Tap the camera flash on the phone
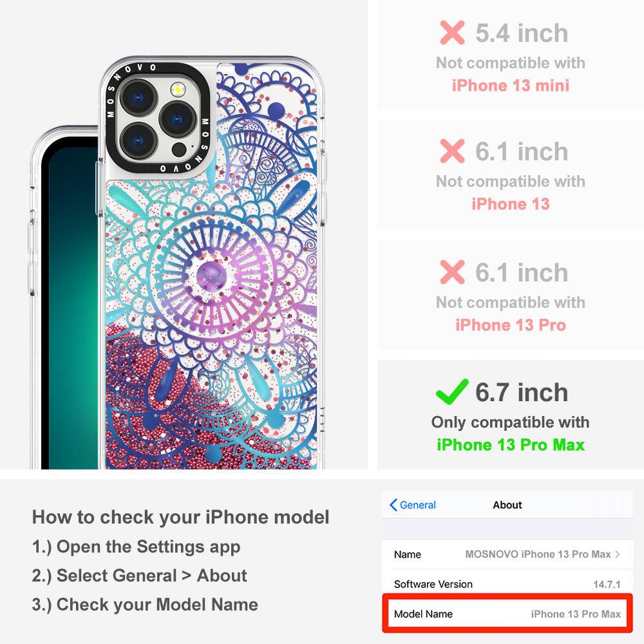The width and height of the screenshot is (644, 644). click(178, 89)
